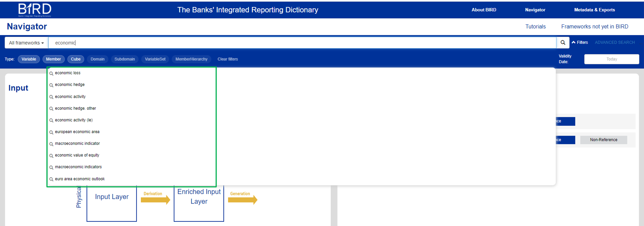Click in the search input containing 'economic'
The image size is (644, 226).
click(300, 43)
